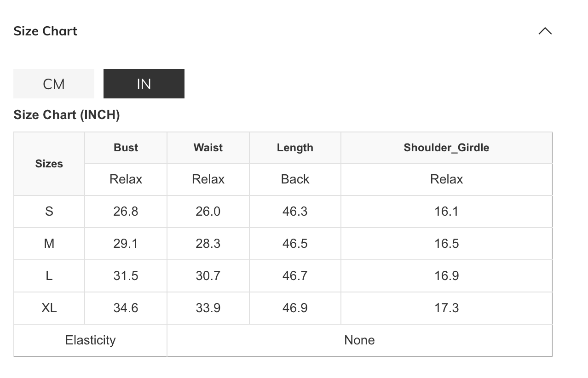Click the Back sub-header under Length
Screen dimensions: 588x378
click(x=295, y=179)
